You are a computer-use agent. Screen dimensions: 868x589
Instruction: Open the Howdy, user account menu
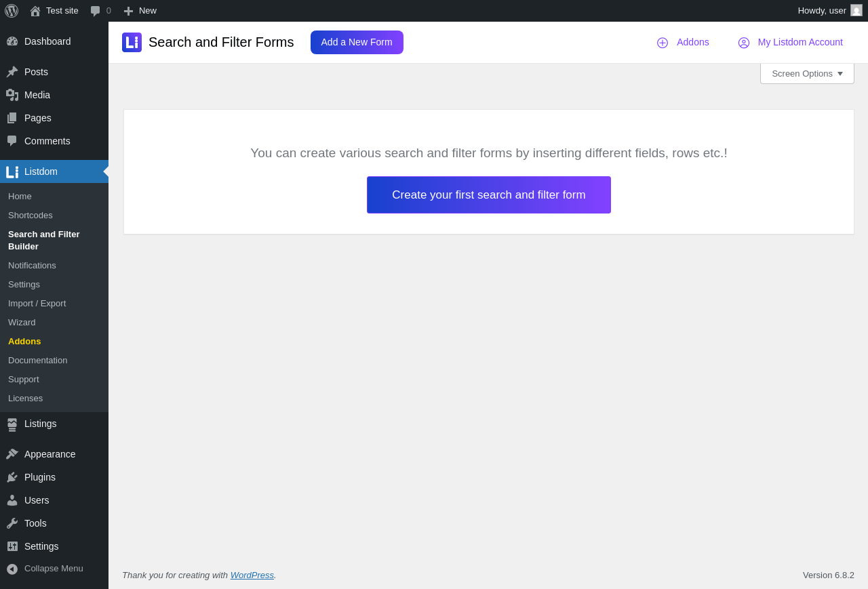click(830, 10)
